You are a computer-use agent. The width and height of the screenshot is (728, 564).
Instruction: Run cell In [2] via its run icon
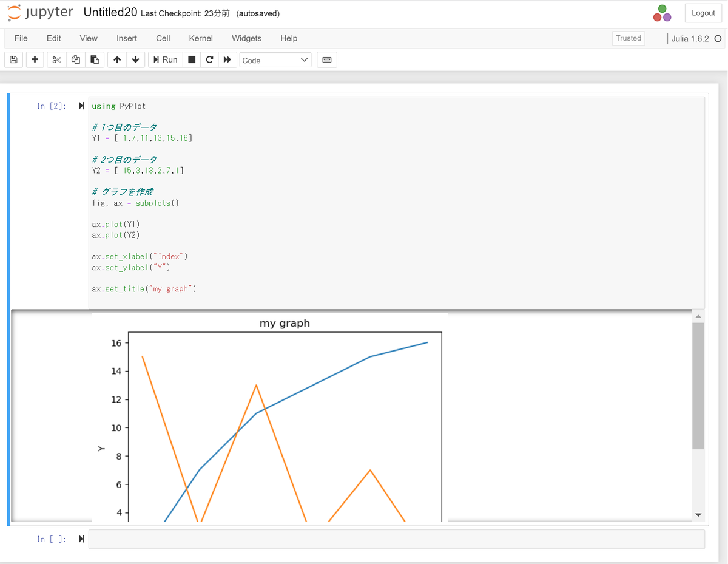tap(81, 106)
